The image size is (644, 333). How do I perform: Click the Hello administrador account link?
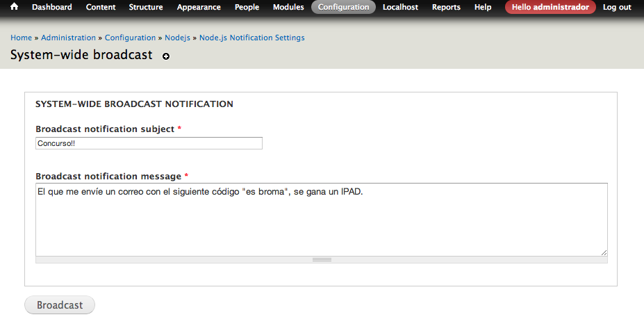click(550, 7)
